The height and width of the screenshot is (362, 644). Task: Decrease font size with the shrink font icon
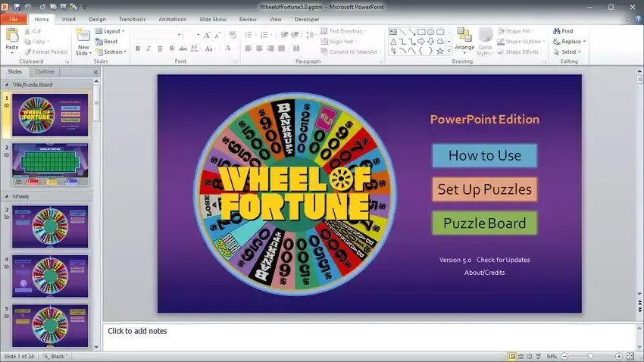click(x=217, y=36)
